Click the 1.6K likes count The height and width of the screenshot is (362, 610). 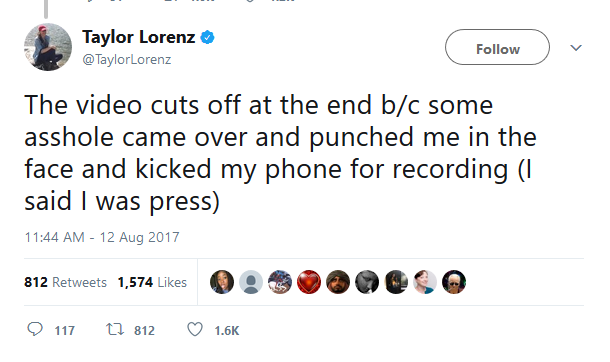(x=227, y=331)
